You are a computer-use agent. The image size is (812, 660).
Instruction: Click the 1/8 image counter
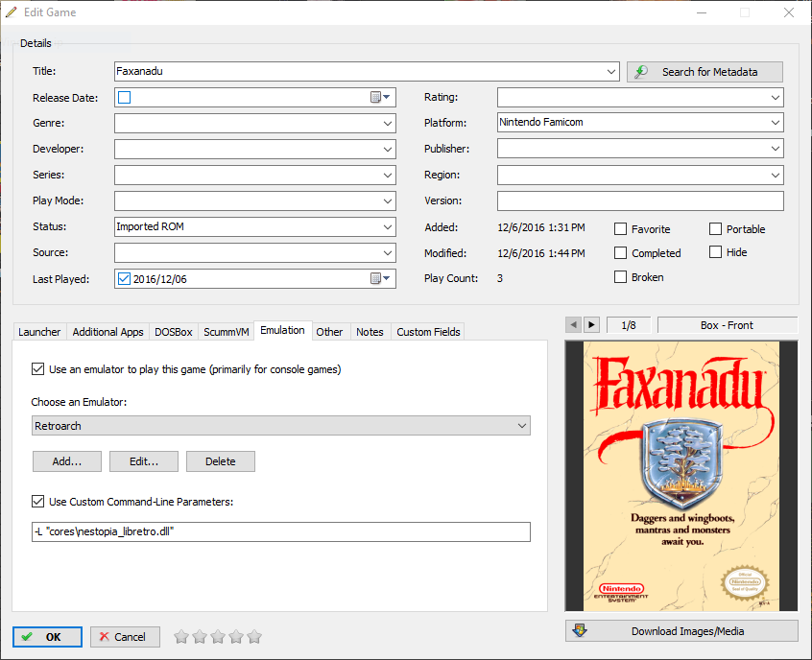click(x=629, y=325)
